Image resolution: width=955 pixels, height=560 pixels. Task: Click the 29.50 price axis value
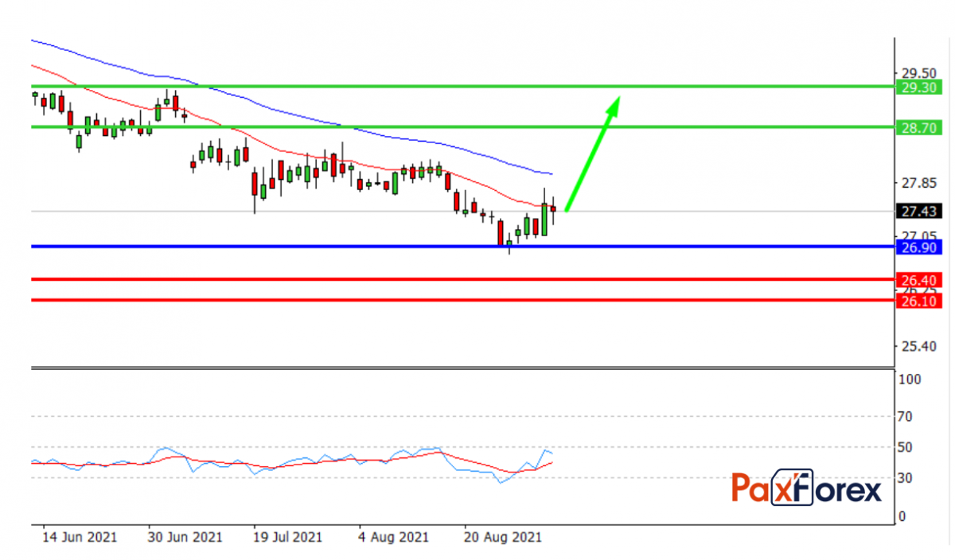[916, 69]
